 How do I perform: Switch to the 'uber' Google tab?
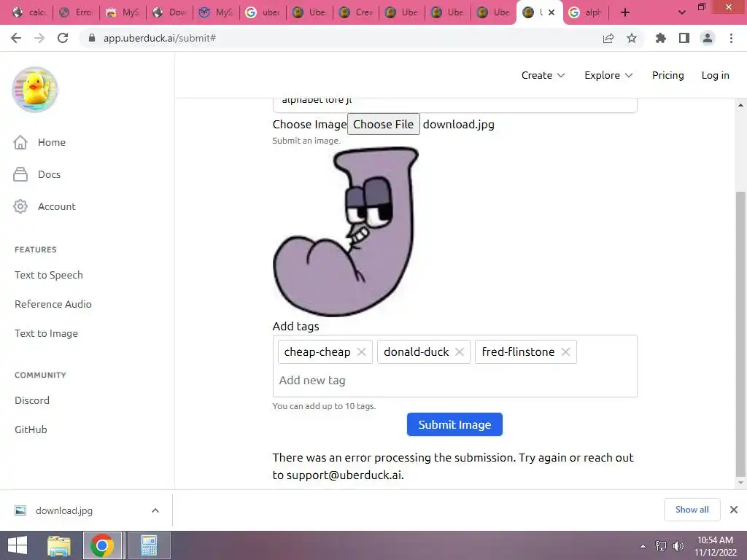[x=263, y=12]
